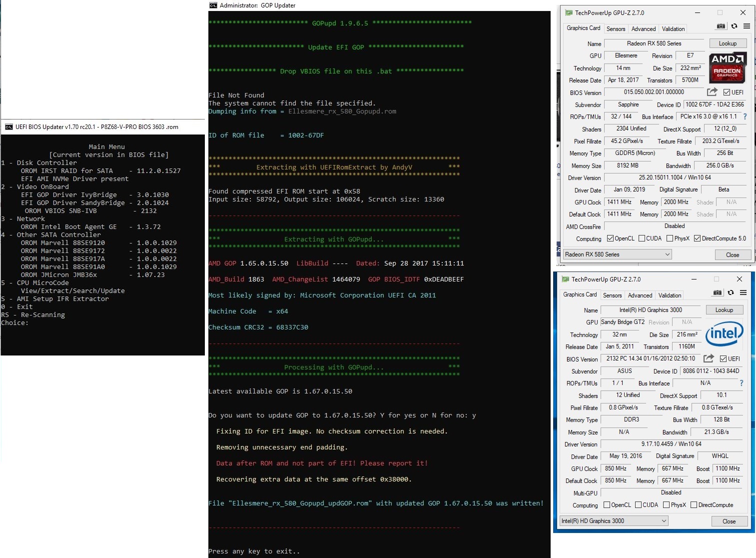This screenshot has width=756, height=558.
Task: Click the Intel logo in the lower GPU-Z window
Action: point(724,333)
